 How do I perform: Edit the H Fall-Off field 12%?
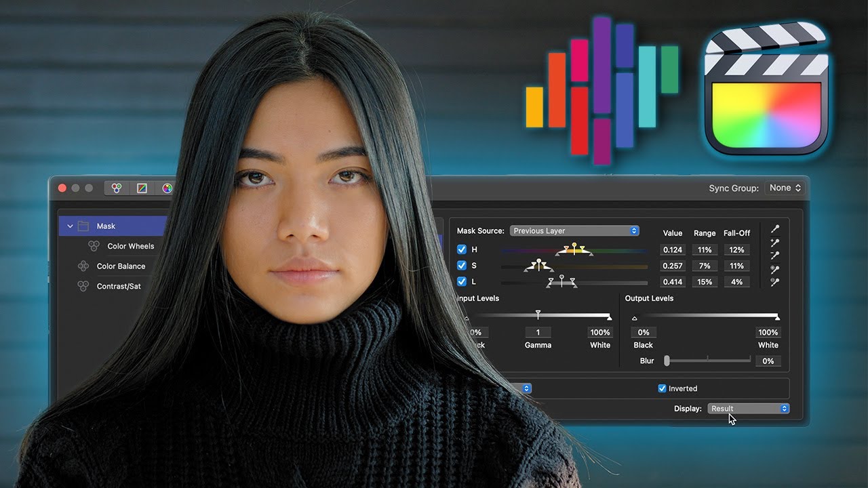point(736,250)
